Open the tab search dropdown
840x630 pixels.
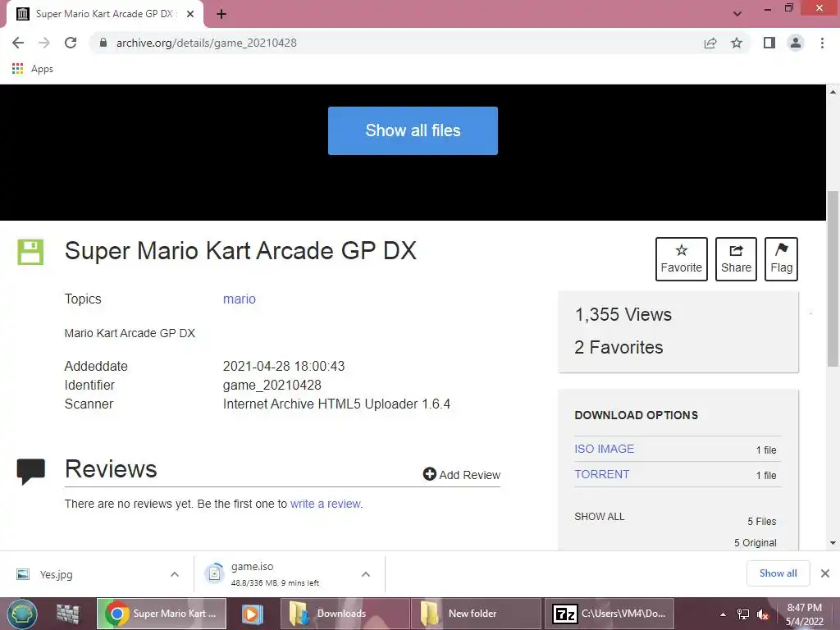pos(737,14)
